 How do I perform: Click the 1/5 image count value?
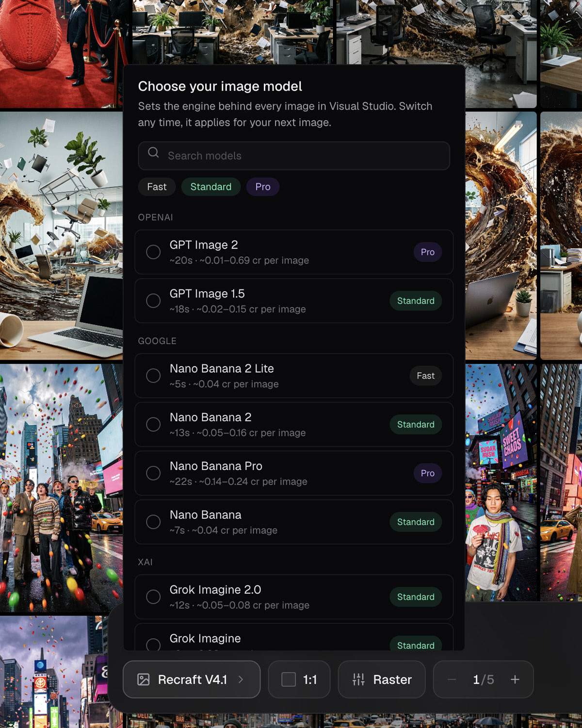[484, 679]
